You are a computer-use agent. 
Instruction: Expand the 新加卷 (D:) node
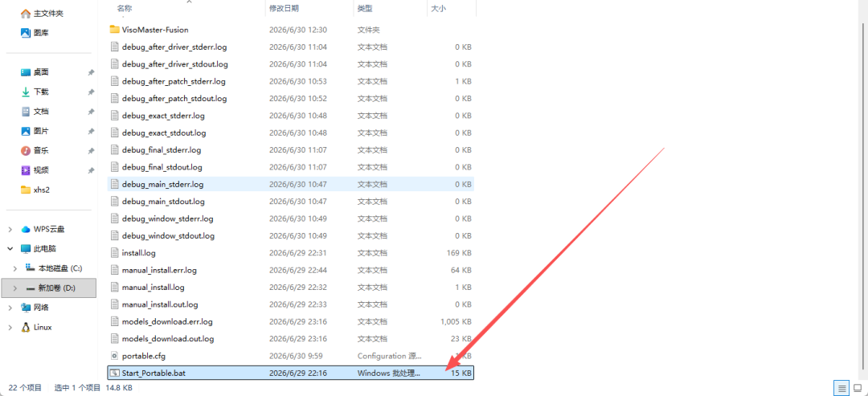[x=15, y=288]
